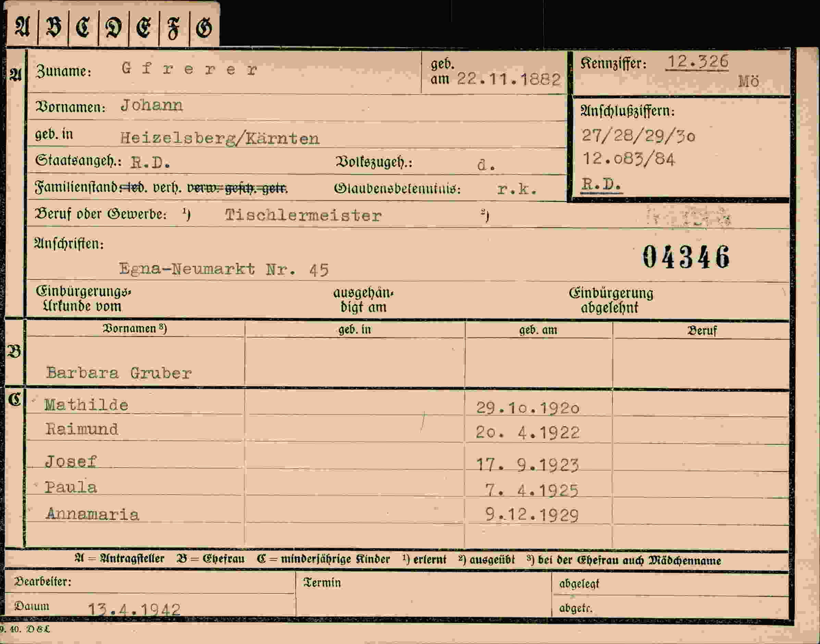Screen dimensions: 820x644
Task: Select index tab letter A
Action: (22, 27)
